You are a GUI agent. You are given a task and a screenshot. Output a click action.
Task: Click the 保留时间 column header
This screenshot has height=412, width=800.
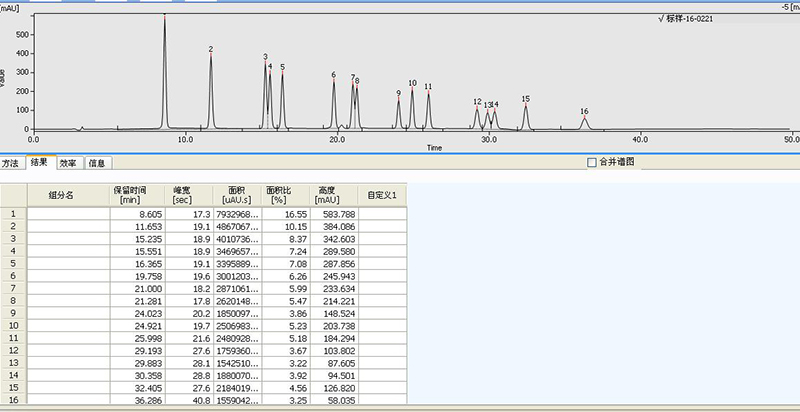click(137, 194)
